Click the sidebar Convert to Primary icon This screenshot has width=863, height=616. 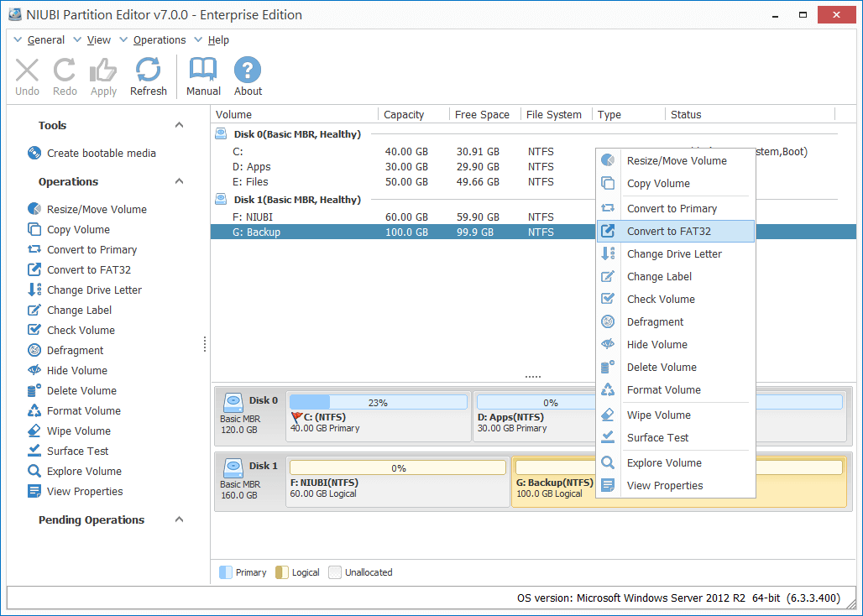tap(34, 249)
